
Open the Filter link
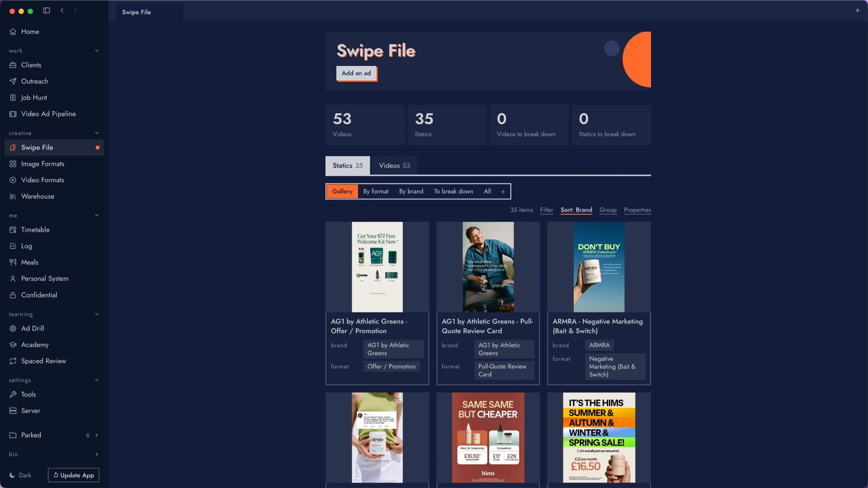click(546, 210)
